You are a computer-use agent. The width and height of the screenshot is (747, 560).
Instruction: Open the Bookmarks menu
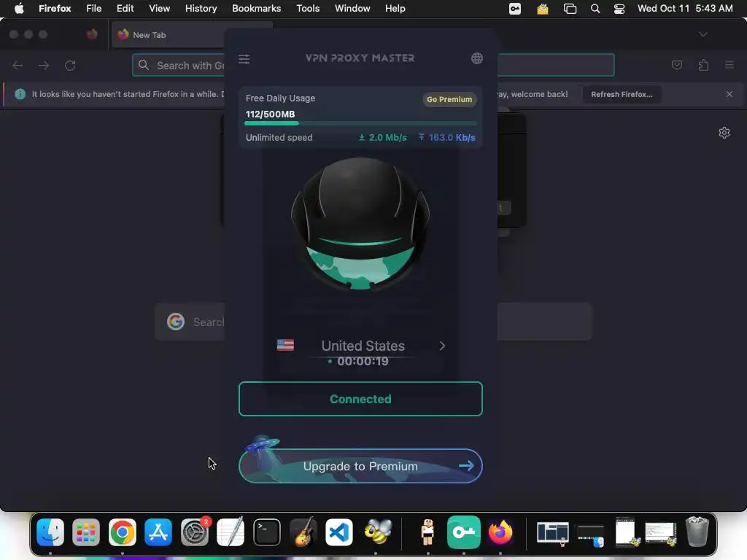[x=256, y=9]
